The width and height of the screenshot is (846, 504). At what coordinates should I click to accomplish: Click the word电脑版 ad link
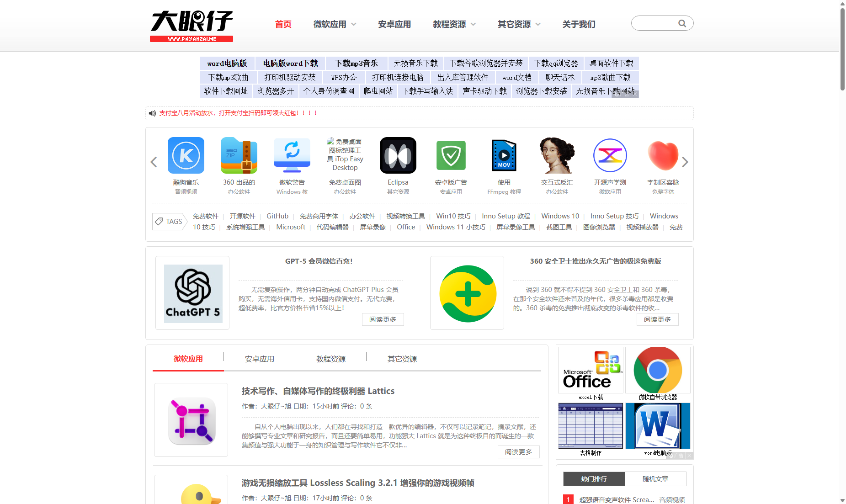227,64
